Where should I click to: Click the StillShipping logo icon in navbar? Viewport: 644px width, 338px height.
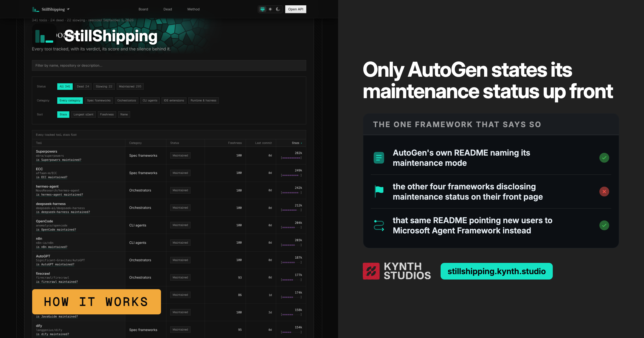[x=36, y=9]
